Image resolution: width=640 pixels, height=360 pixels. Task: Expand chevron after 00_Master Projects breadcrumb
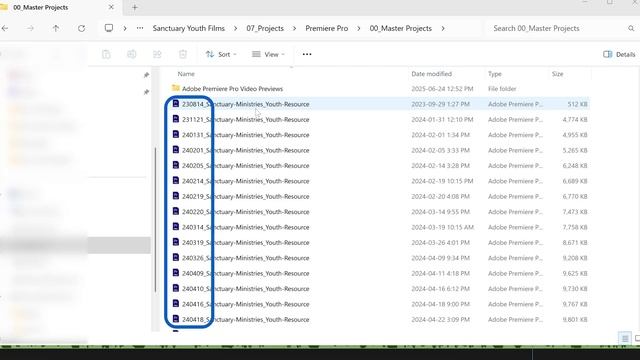point(443,28)
